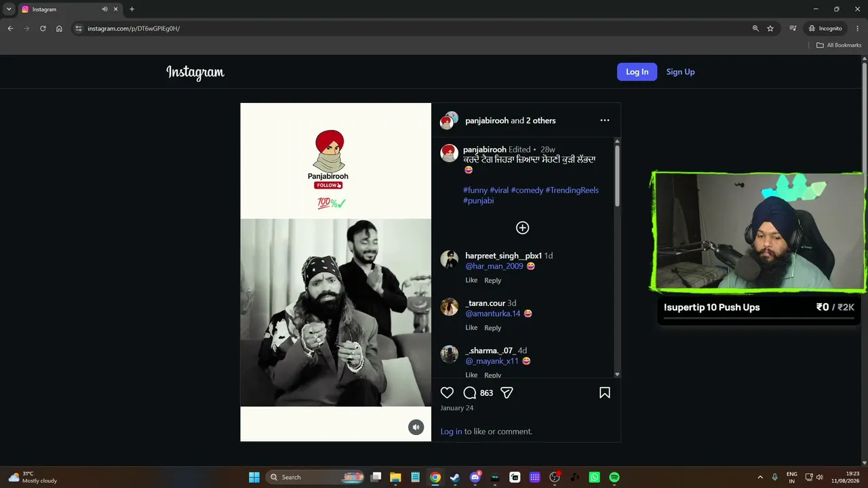Open the @_mayank_x11 mention
The height and width of the screenshot is (488, 868).
coord(492,361)
